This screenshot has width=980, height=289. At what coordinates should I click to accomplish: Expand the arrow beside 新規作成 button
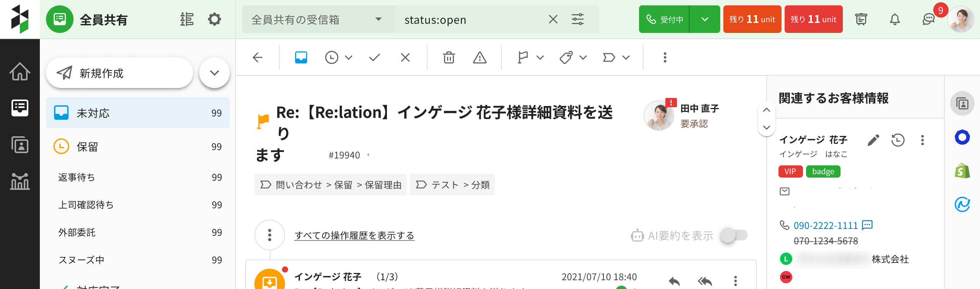pyautogui.click(x=215, y=73)
